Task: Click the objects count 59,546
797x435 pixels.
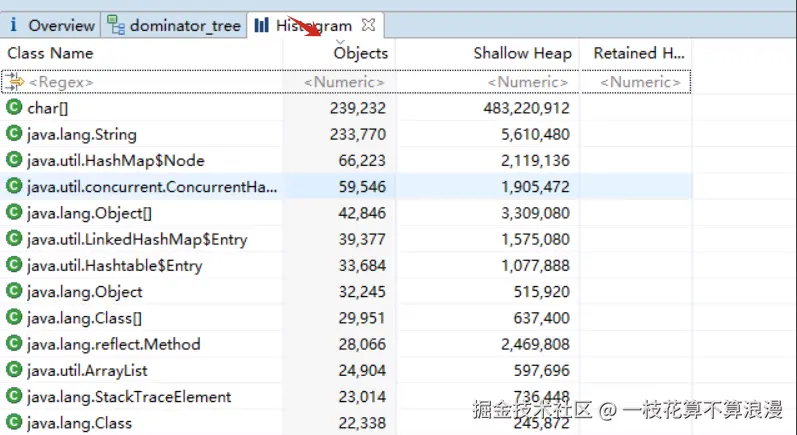Action: 362,187
